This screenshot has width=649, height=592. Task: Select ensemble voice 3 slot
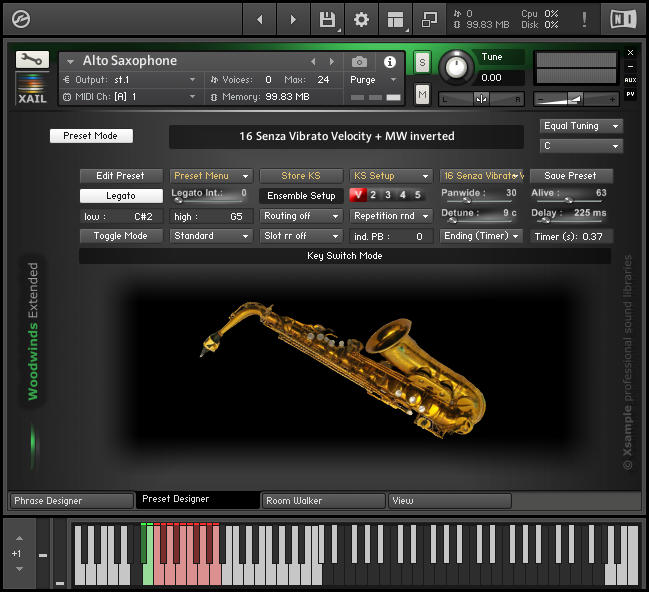click(x=388, y=195)
